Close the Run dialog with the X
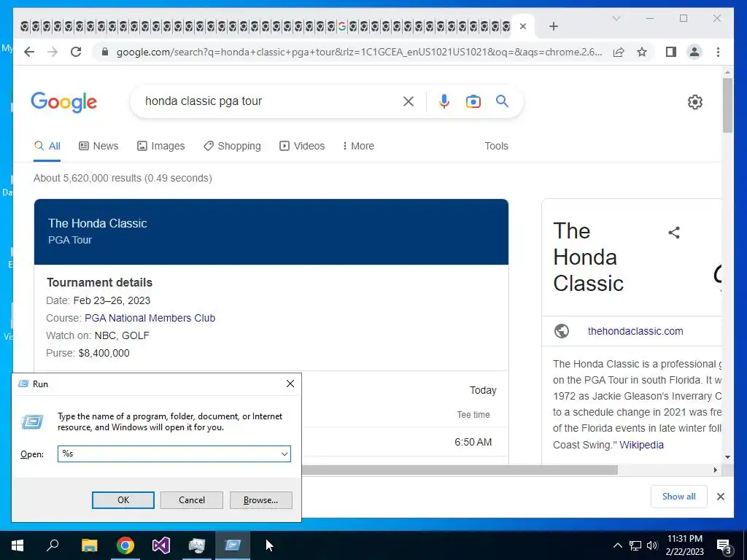The width and height of the screenshot is (747, 560). [290, 384]
